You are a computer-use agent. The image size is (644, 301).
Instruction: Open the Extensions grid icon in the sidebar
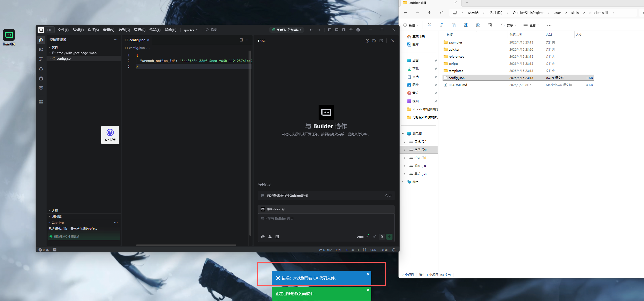[x=41, y=102]
